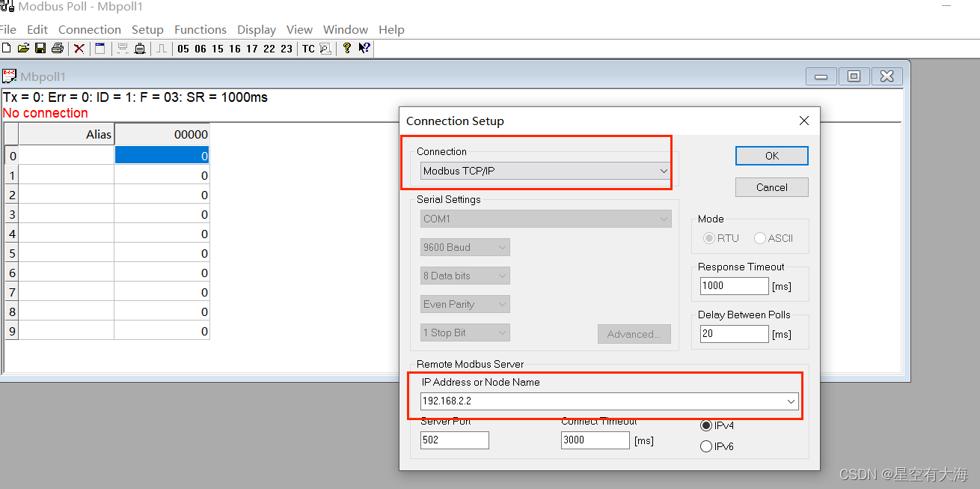Open the COM1 serial port dropdown
Viewport: 980px width, 489px height.
[x=545, y=219]
